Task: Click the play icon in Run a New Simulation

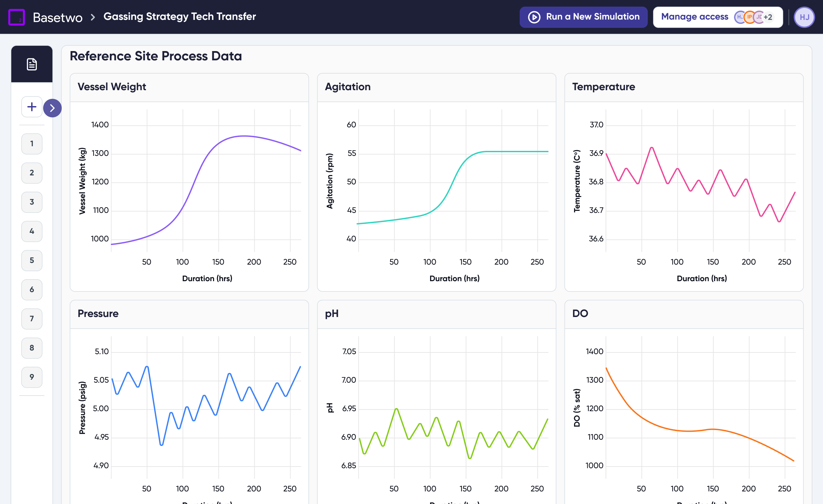Action: pos(534,17)
